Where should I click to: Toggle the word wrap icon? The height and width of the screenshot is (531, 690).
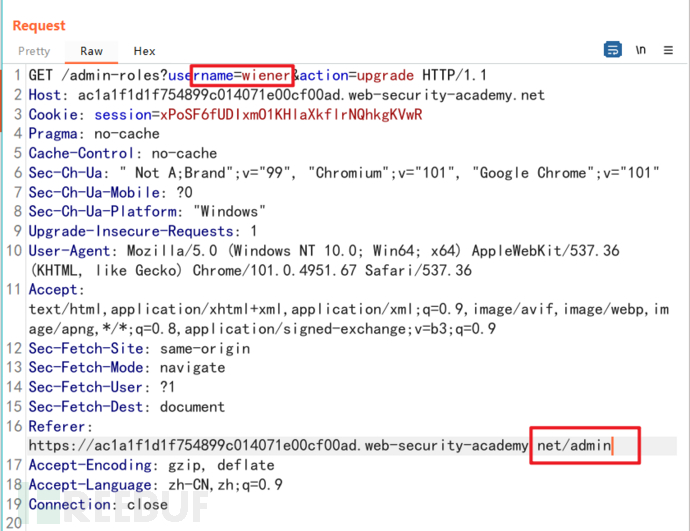click(x=613, y=49)
